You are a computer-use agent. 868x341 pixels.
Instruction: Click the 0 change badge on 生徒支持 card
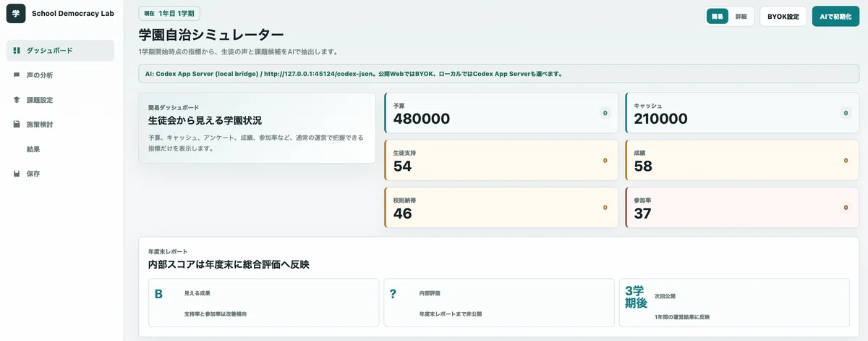click(x=605, y=160)
